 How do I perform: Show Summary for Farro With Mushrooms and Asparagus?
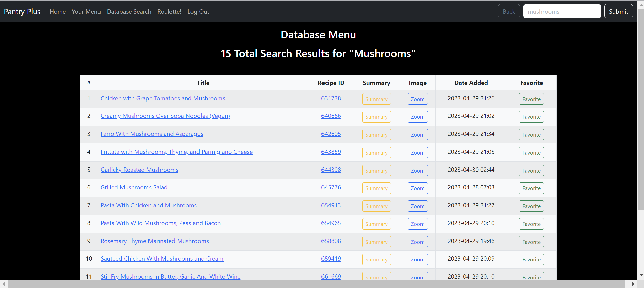376,135
